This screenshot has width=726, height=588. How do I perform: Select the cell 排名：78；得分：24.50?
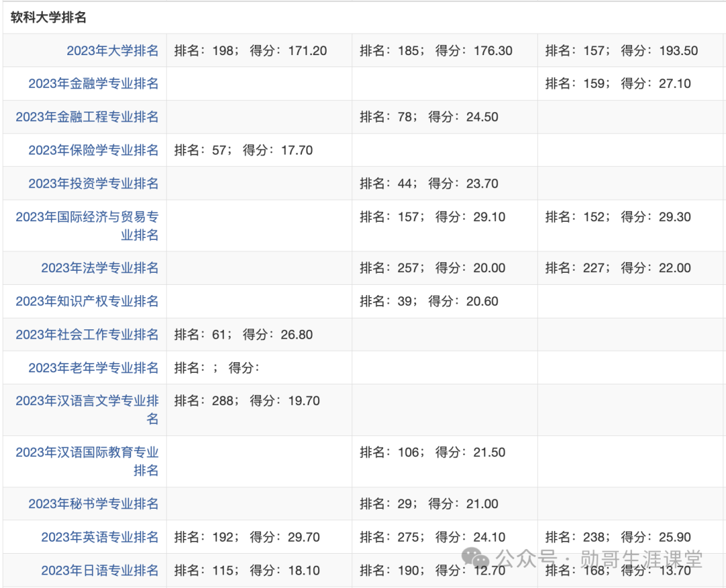click(444, 117)
